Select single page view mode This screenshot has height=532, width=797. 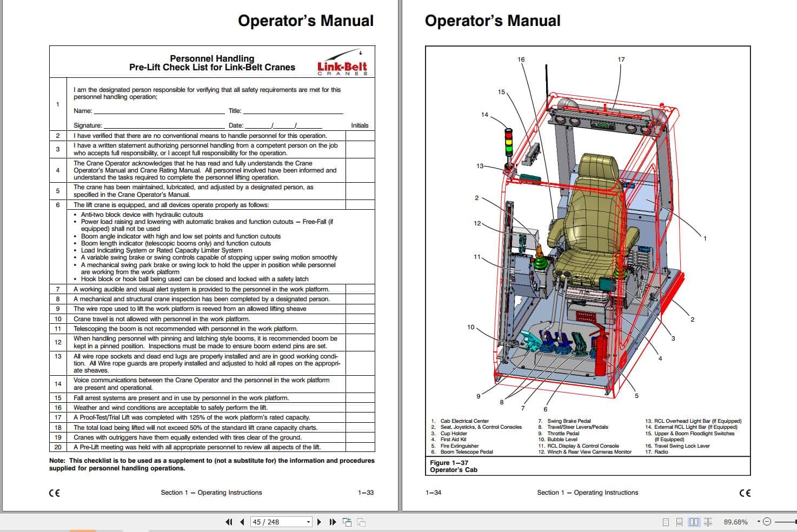click(666, 522)
